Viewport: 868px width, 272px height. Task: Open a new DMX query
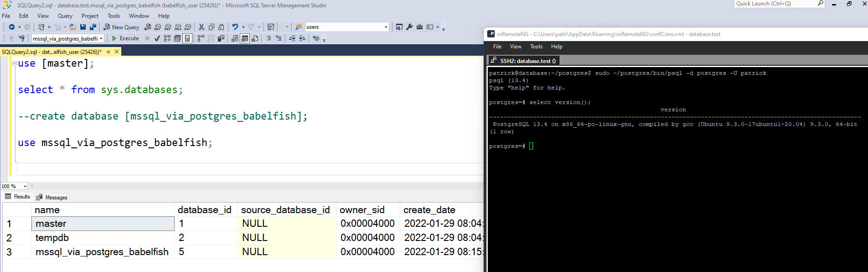[x=168, y=27]
